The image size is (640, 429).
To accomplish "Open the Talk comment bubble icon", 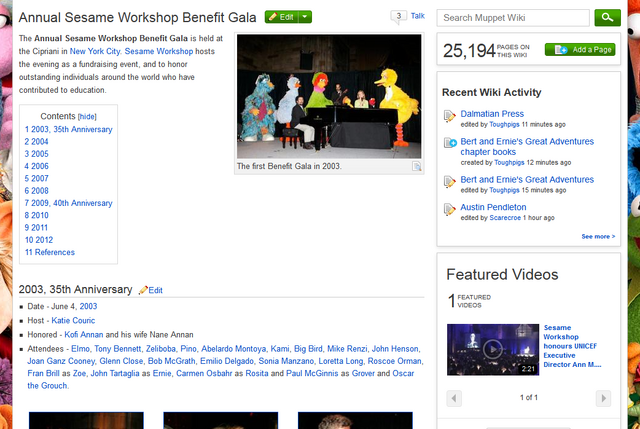I will (398, 16).
